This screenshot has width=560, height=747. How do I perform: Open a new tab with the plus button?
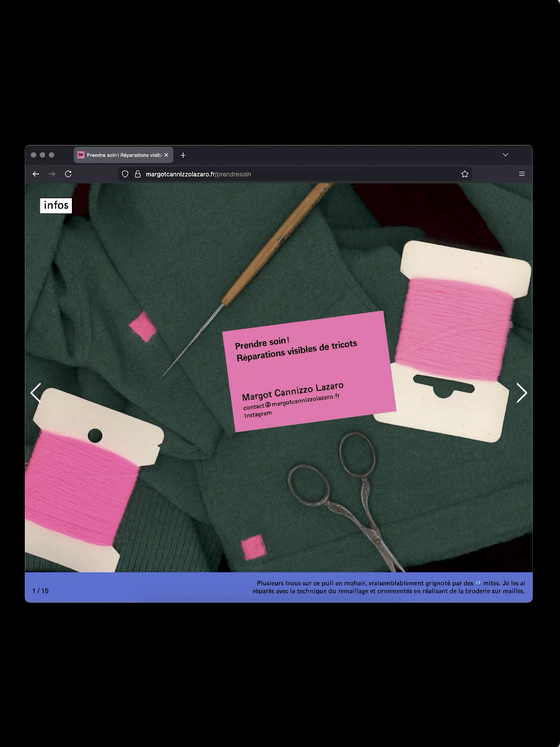coord(183,155)
